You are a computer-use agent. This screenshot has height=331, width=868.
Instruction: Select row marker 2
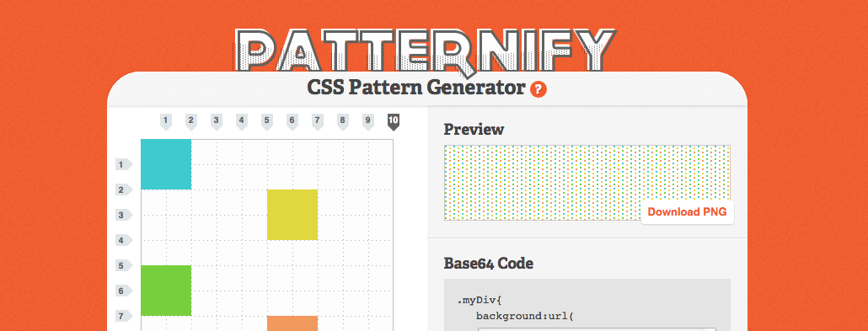point(124,190)
